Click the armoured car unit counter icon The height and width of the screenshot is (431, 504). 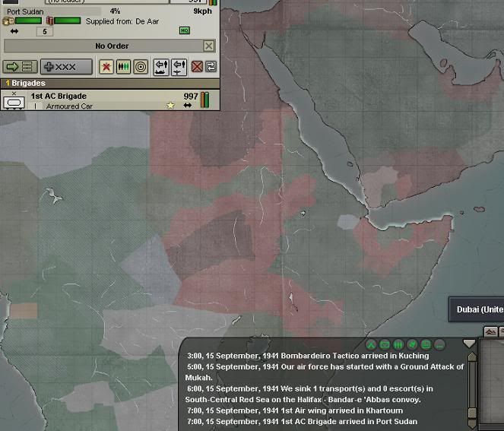[x=14, y=101]
